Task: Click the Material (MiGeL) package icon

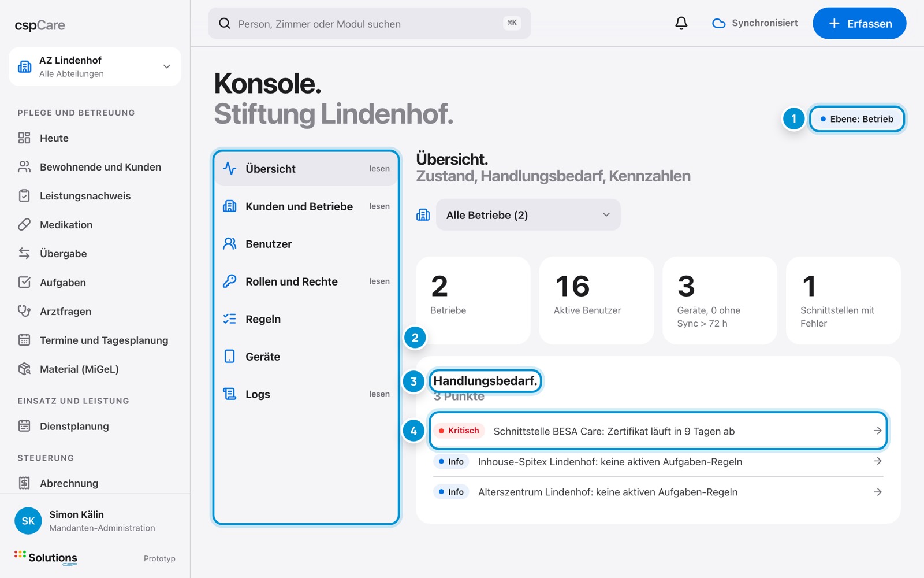Action: point(24,369)
